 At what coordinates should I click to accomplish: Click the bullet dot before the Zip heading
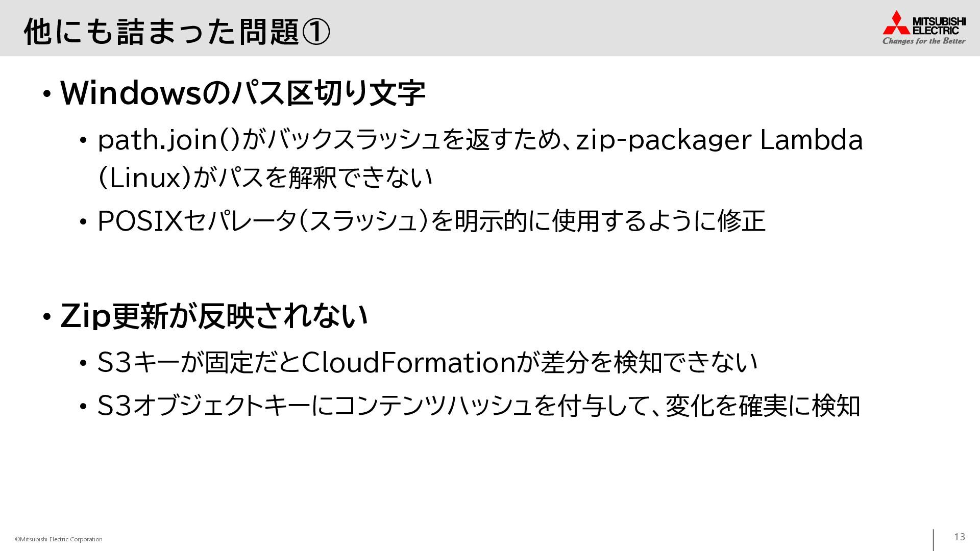click(x=47, y=317)
